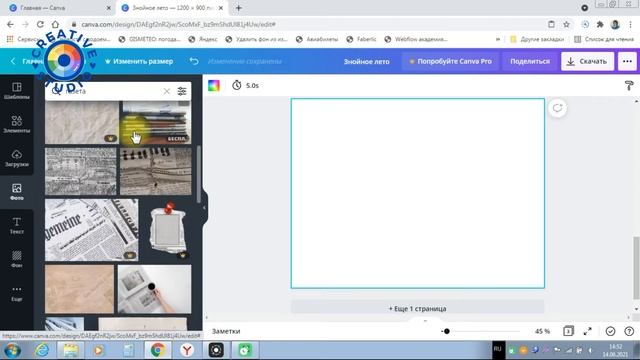Screen dimensions: 640x360
Task: Enter fullscreen presentation mode
Action: (x=587, y=331)
